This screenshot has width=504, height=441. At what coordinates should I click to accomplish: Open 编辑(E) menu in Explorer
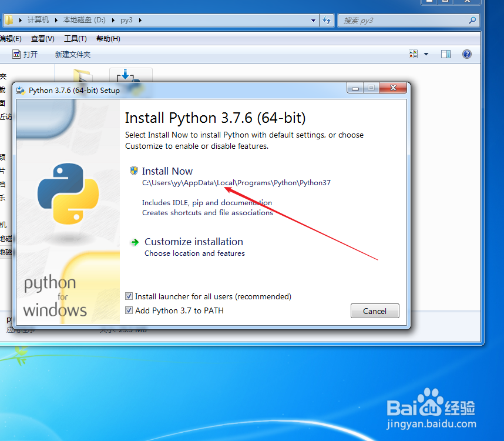coord(11,39)
